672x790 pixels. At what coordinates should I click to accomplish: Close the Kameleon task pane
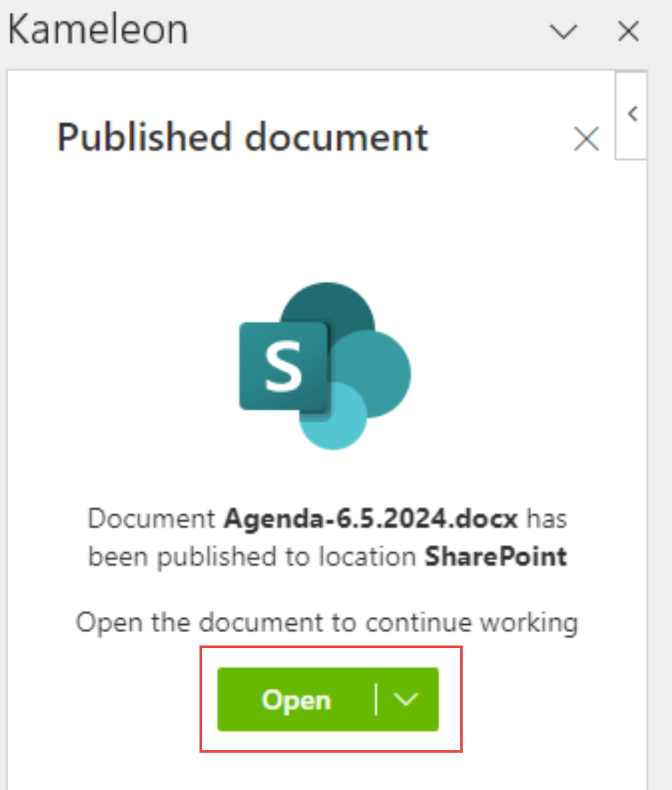(x=628, y=32)
